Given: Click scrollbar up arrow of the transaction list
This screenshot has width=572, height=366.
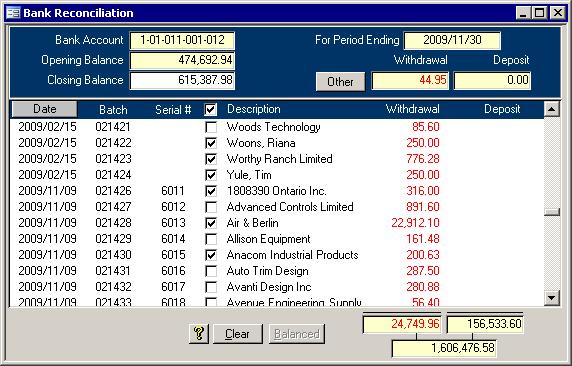Looking at the screenshot, I should point(552,109).
